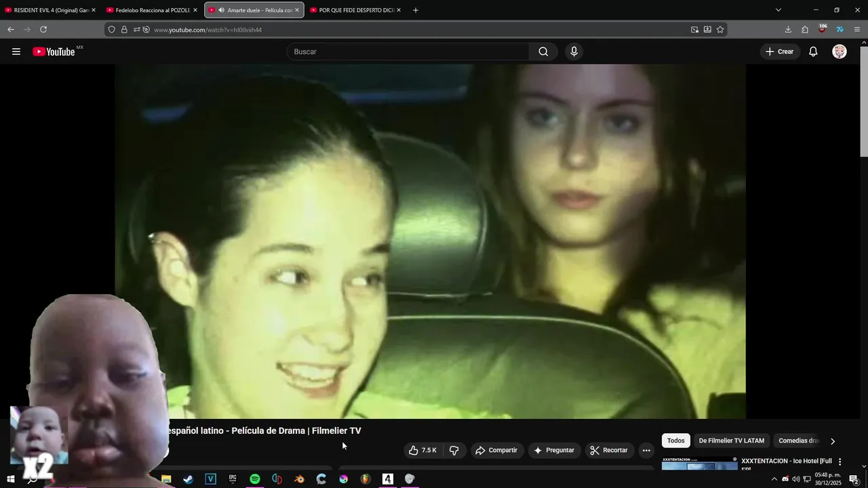Open the XXXTENTACION Ice Hotel video thumbnail
This screenshot has width=868, height=488.
699,464
